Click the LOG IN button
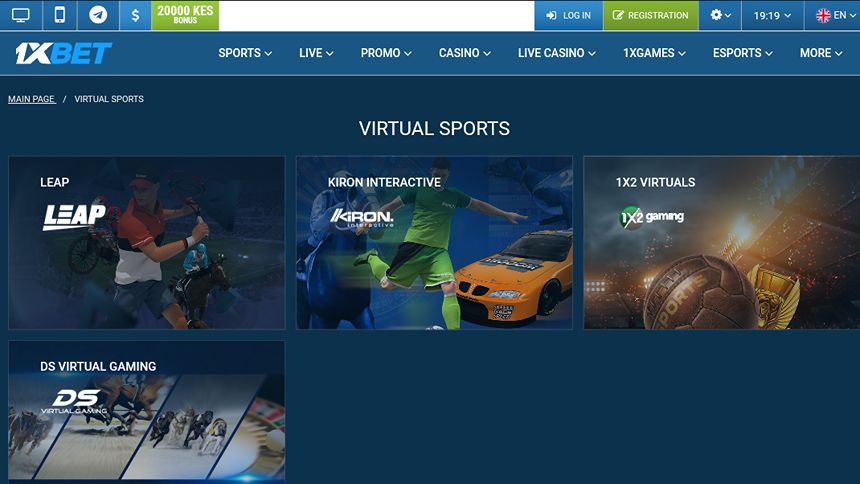 point(569,15)
